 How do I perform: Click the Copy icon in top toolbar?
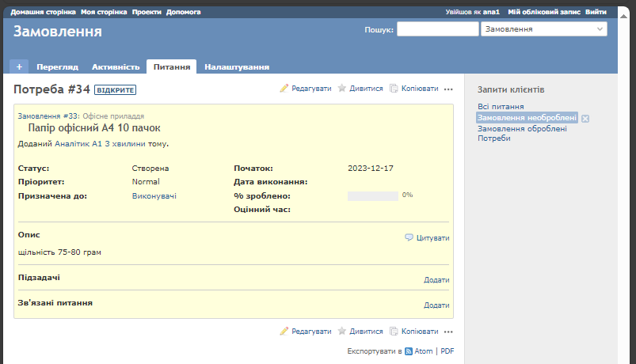coord(394,89)
